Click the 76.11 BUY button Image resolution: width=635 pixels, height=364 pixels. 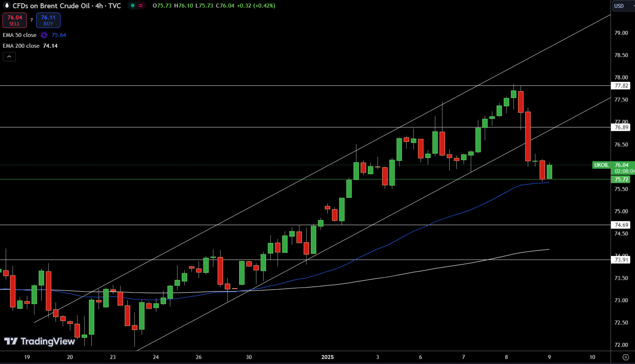[48, 20]
